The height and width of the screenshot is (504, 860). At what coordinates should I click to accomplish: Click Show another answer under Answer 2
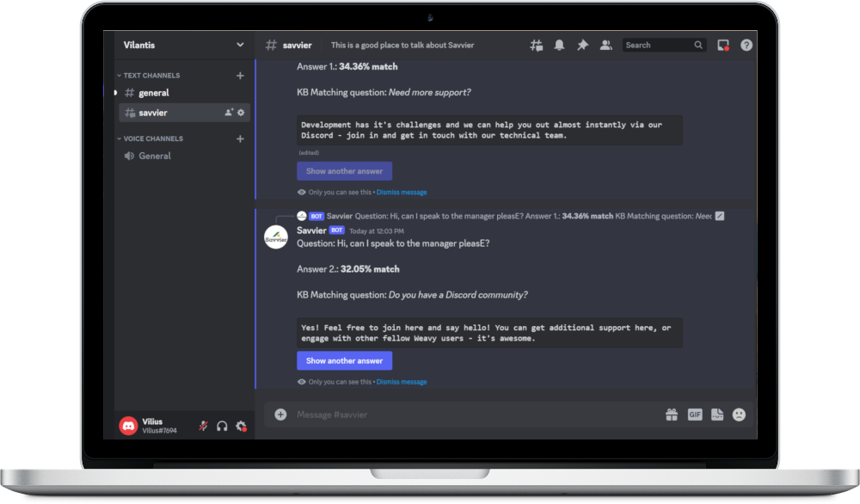[345, 361]
